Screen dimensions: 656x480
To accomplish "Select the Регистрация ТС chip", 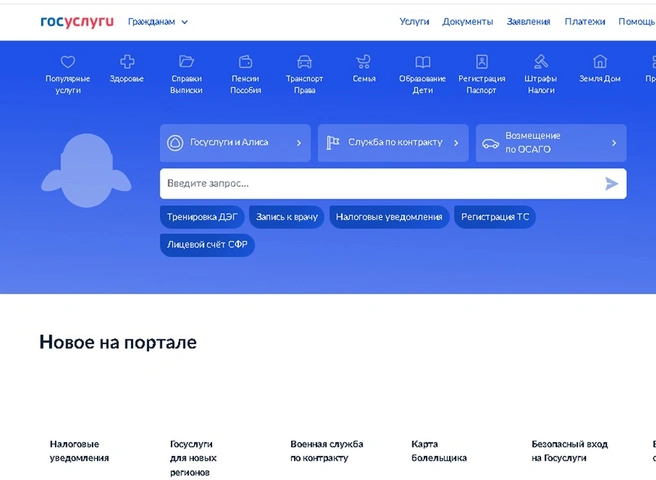I will [495, 217].
